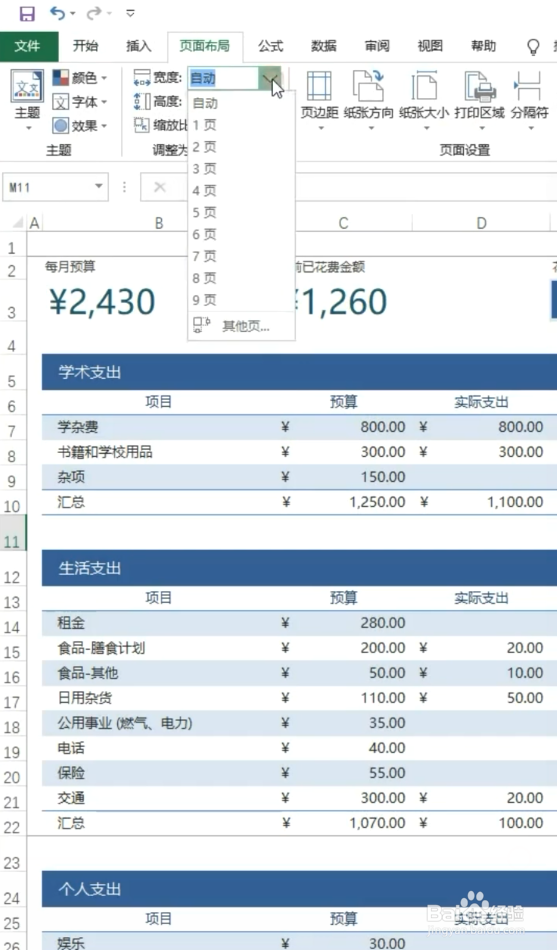Click the 缩放比例 scale icon

pos(142,125)
